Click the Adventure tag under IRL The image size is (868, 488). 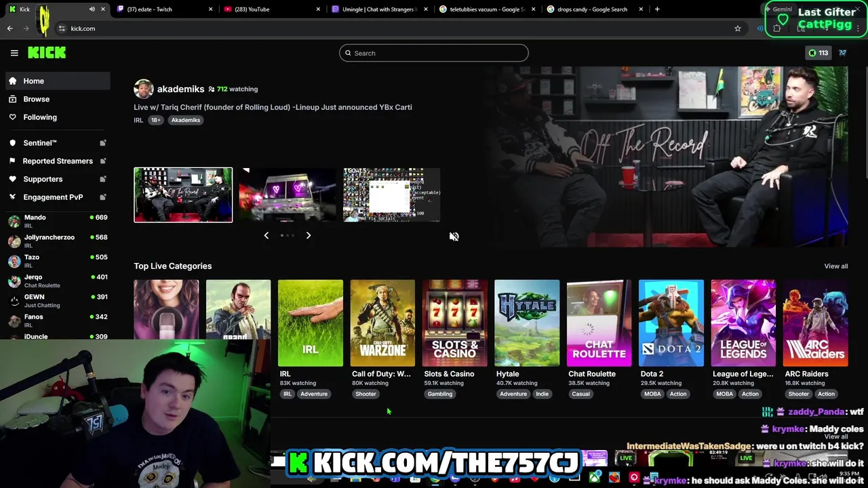click(314, 394)
